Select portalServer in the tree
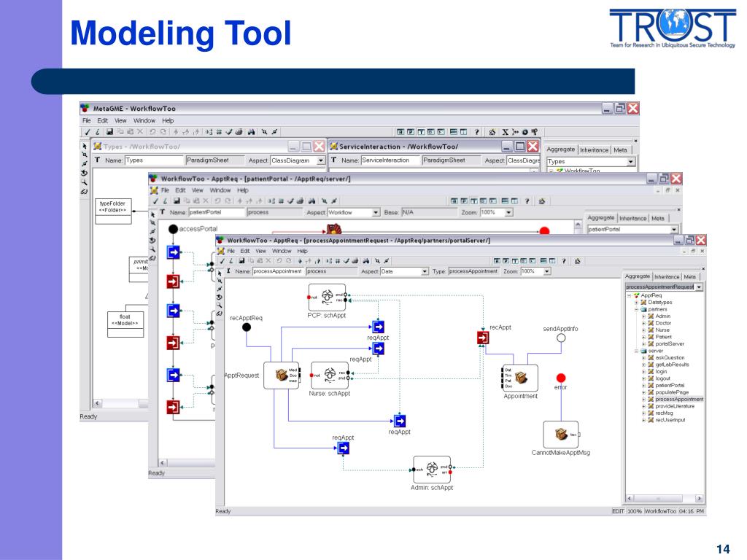 click(670, 343)
